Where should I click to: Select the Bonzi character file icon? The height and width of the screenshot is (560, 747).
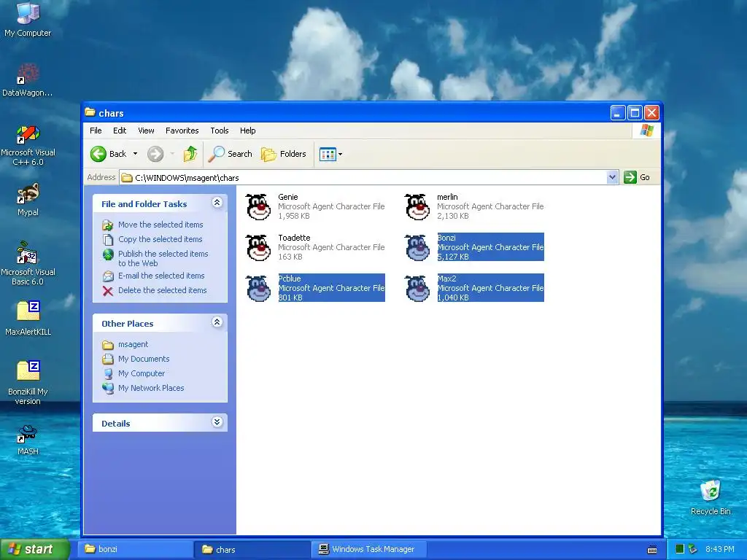(418, 248)
